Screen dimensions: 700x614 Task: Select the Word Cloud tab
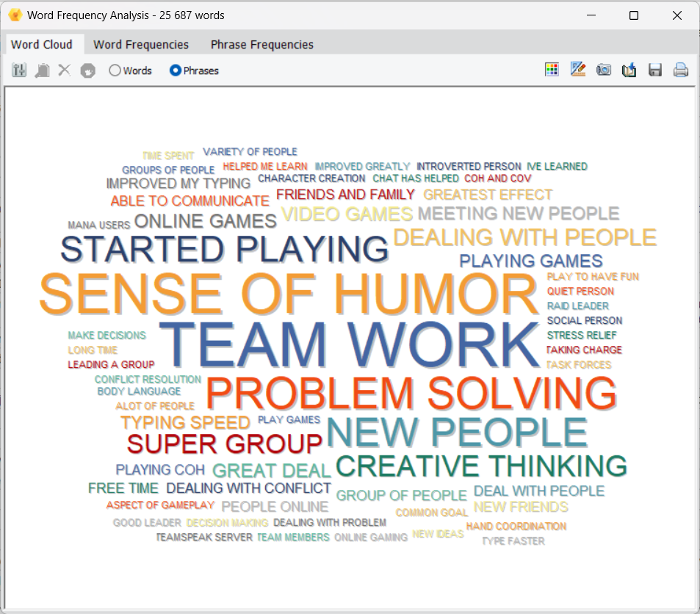42,45
